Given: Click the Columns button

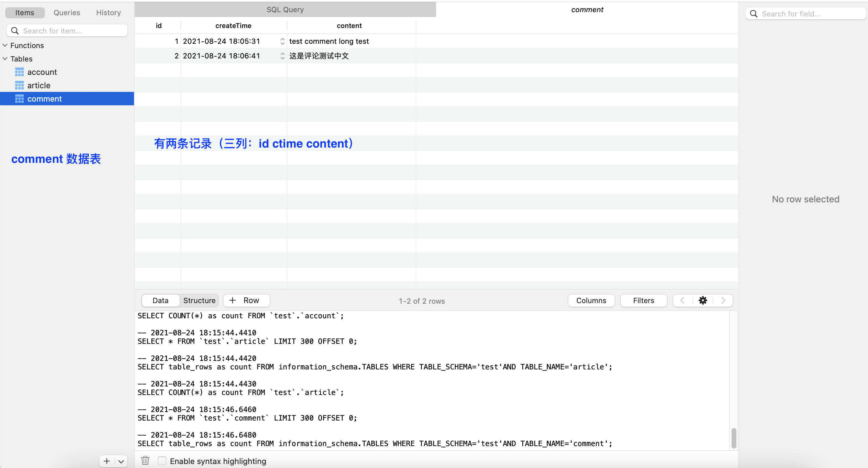Looking at the screenshot, I should (x=591, y=300).
